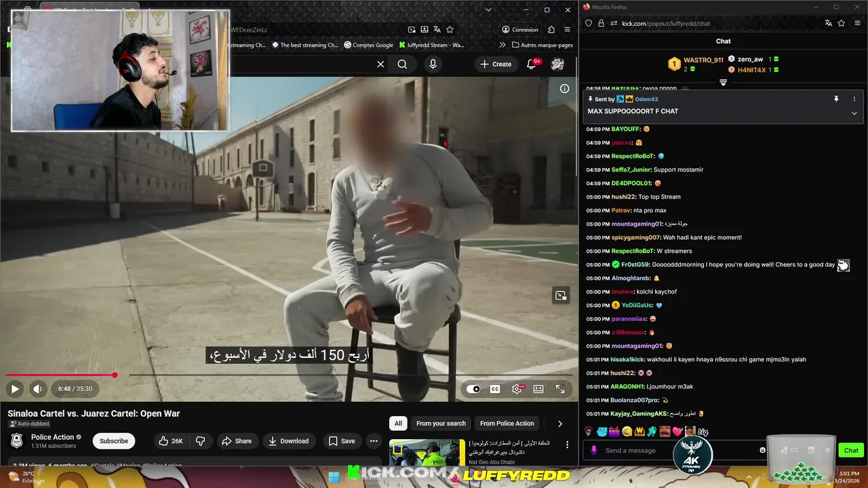Dislike the video
The image size is (868, 488).
click(x=200, y=441)
